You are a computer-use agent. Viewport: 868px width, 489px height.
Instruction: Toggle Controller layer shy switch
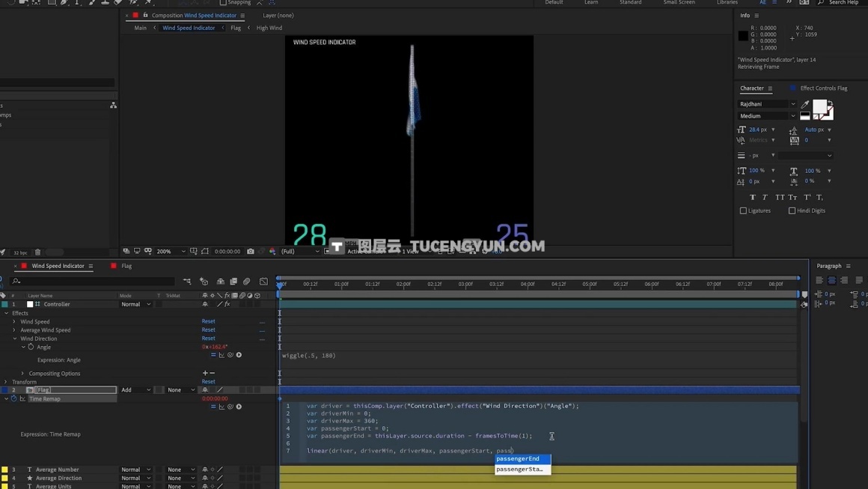(x=205, y=304)
